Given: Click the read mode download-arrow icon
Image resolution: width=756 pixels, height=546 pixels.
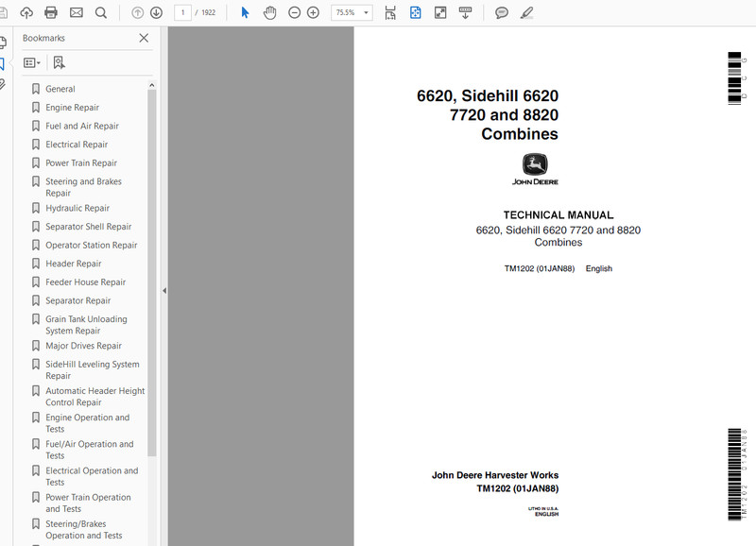Looking at the screenshot, I should click(x=465, y=12).
